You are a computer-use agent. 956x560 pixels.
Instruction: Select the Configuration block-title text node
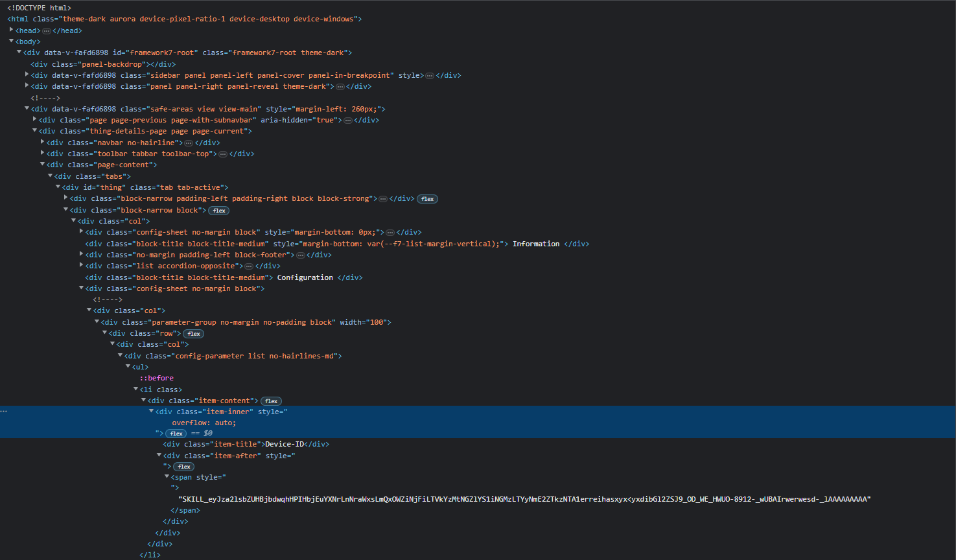305,277
